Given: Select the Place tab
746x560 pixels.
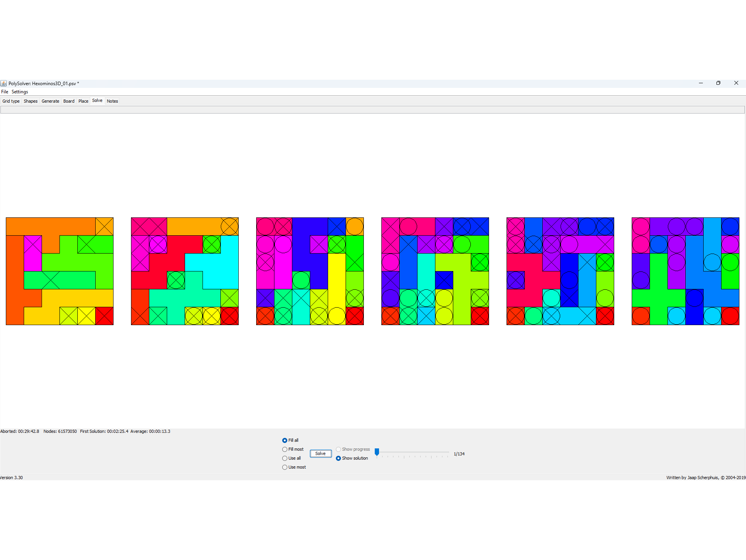Looking at the screenshot, I should coord(83,101).
